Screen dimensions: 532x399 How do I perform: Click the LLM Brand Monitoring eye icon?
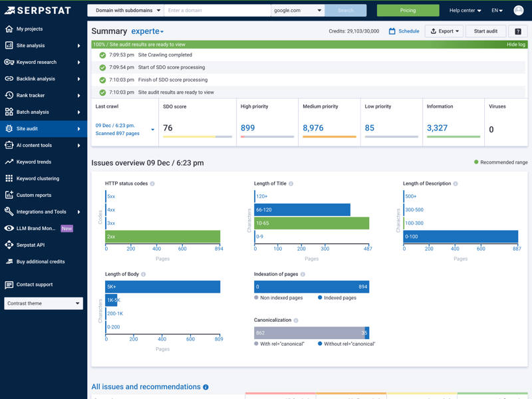[x=9, y=228]
